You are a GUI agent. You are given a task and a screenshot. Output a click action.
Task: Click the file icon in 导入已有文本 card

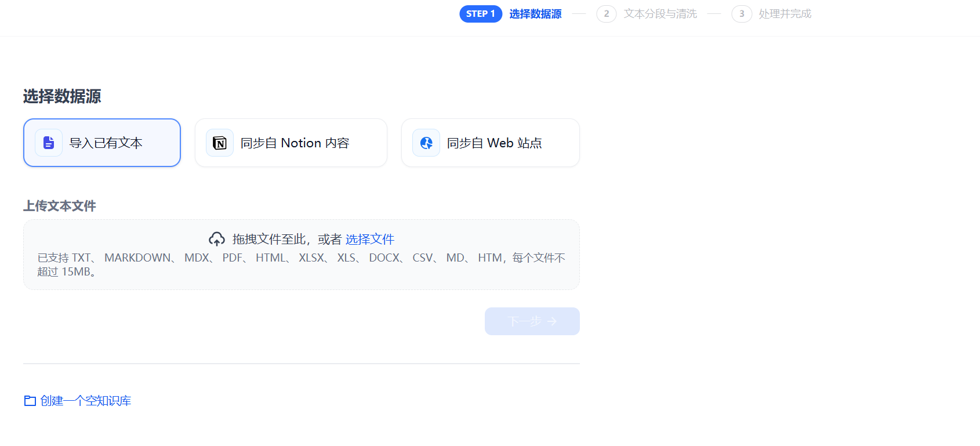click(49, 143)
